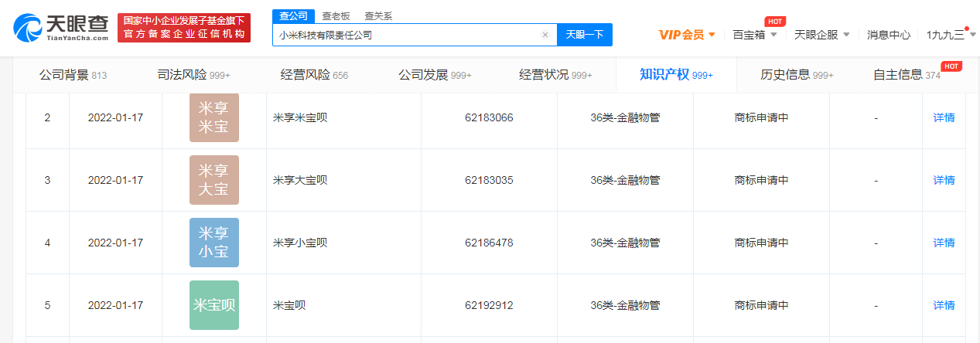This screenshot has height=343, width=980.
Task: Open 详情 for 米享米宝呗 row
Action: [x=944, y=118]
